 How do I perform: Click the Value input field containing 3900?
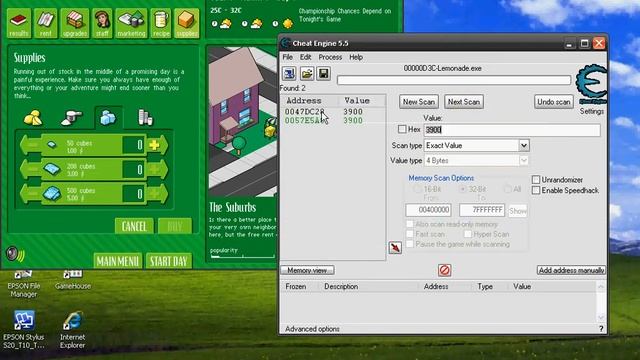512,130
